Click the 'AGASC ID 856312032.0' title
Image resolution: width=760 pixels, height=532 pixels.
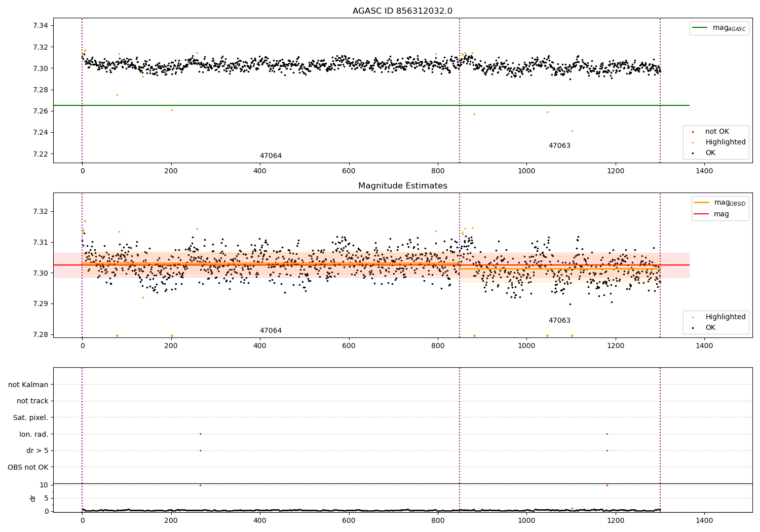click(402, 11)
